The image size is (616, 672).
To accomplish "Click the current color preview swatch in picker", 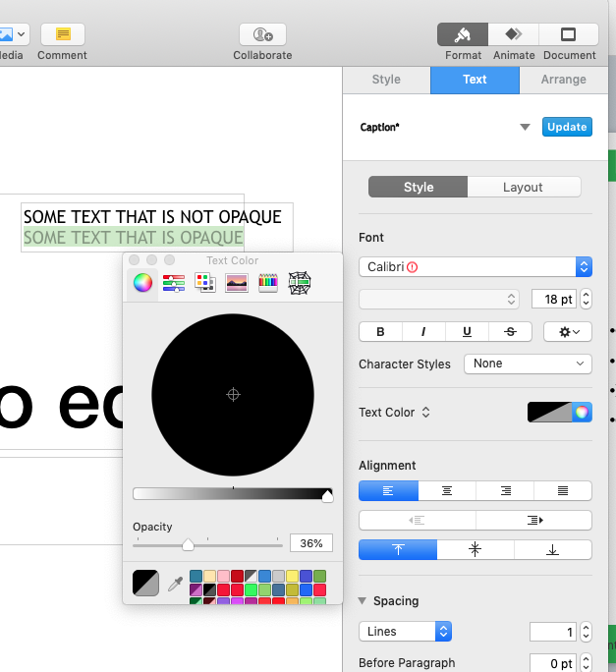I will [145, 583].
